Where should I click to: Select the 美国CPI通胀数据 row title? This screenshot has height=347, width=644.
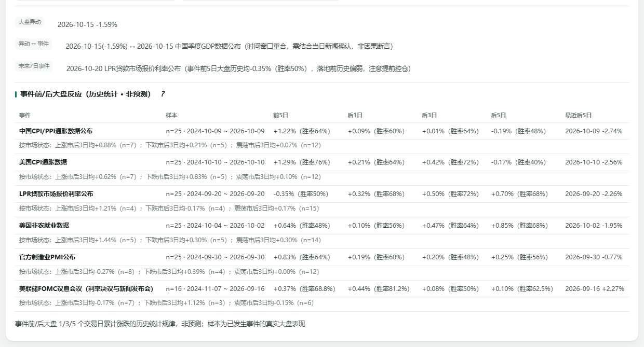pyautogui.click(x=43, y=162)
